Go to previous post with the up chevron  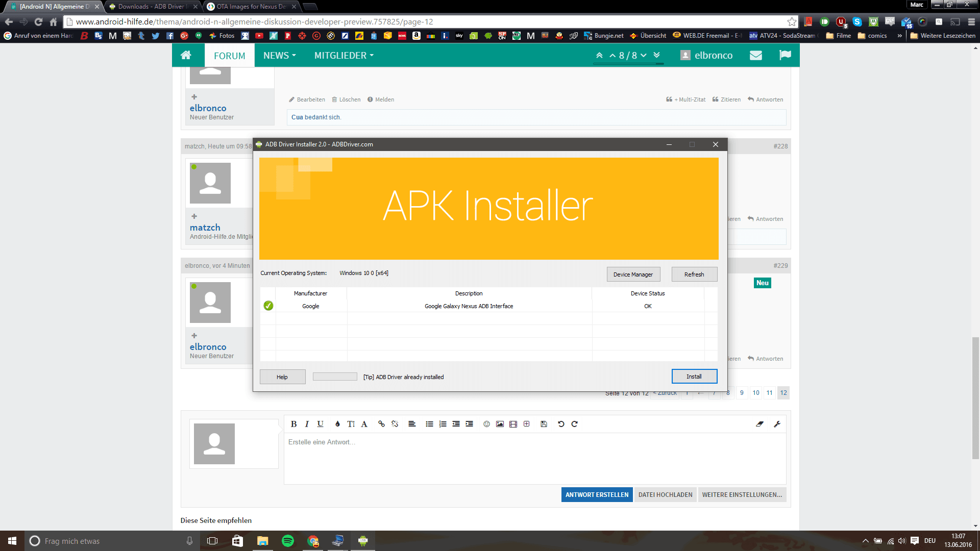pos(612,56)
